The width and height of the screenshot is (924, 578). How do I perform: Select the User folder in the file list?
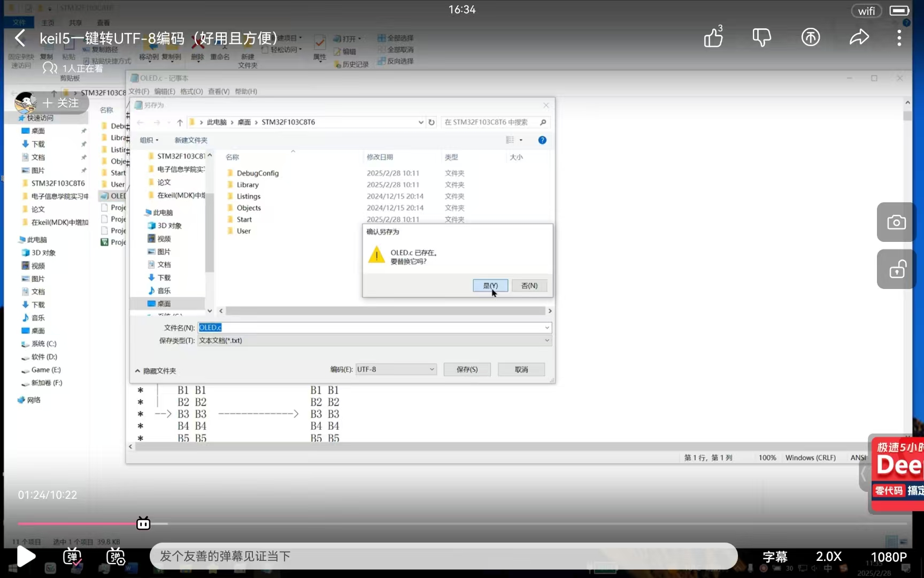pos(243,231)
